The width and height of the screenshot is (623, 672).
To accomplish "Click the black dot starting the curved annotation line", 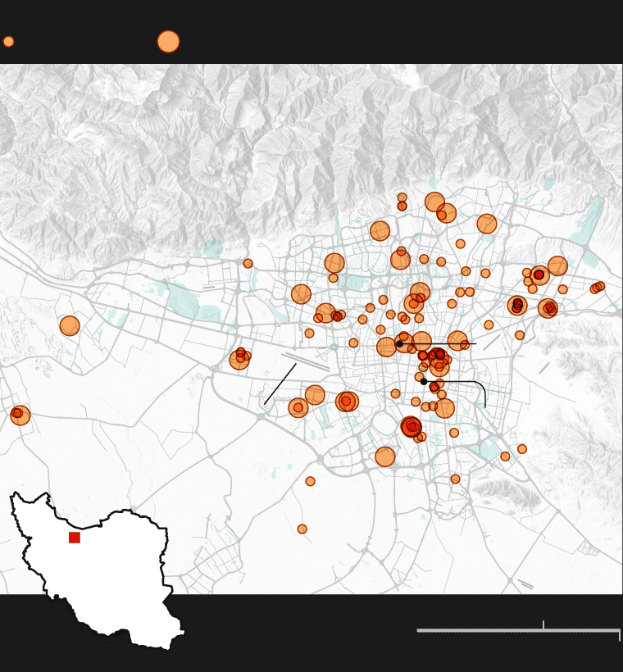I will coord(424,381).
